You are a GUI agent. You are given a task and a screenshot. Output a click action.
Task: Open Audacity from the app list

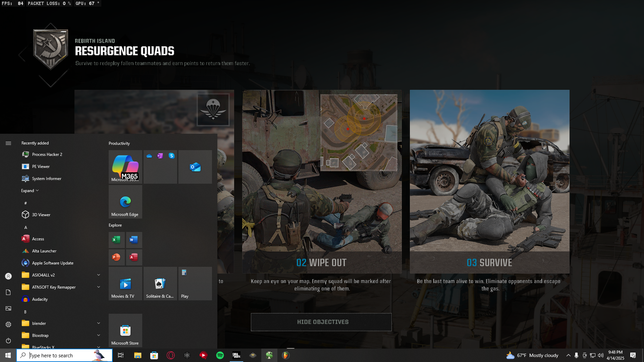point(40,299)
